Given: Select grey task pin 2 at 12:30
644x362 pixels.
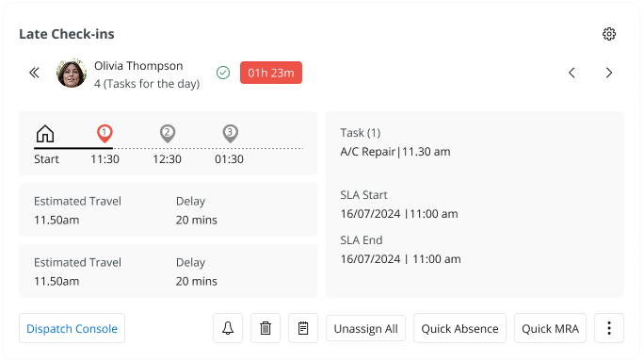Looking at the screenshot, I should point(168,134).
